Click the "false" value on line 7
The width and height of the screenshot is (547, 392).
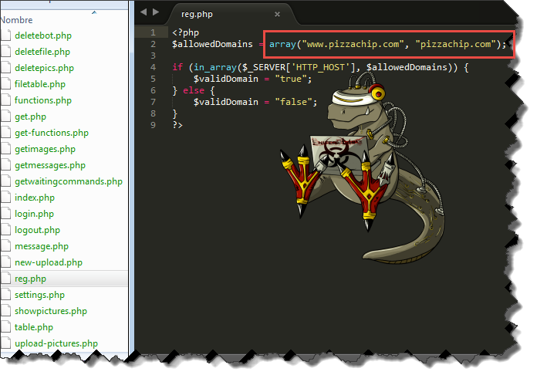(x=293, y=102)
